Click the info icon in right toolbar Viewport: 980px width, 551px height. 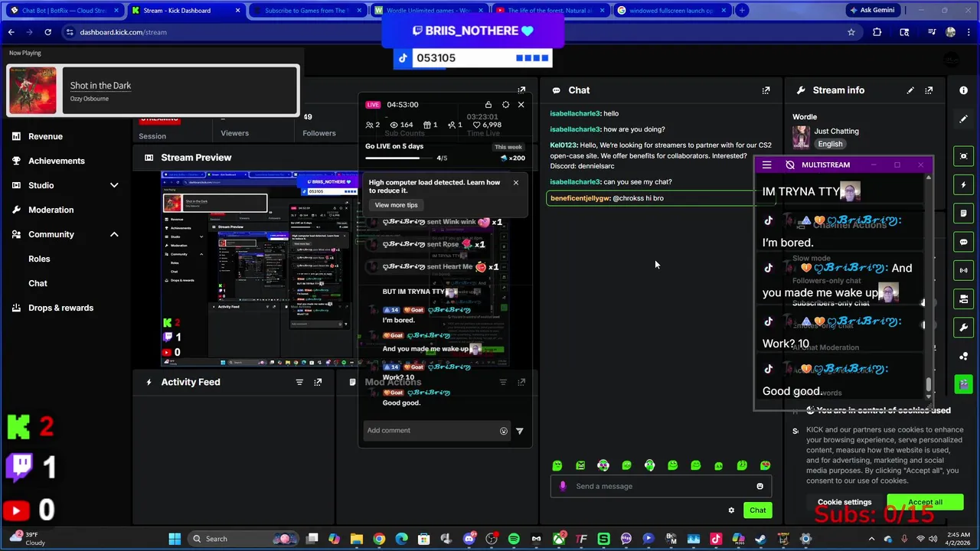point(964,90)
